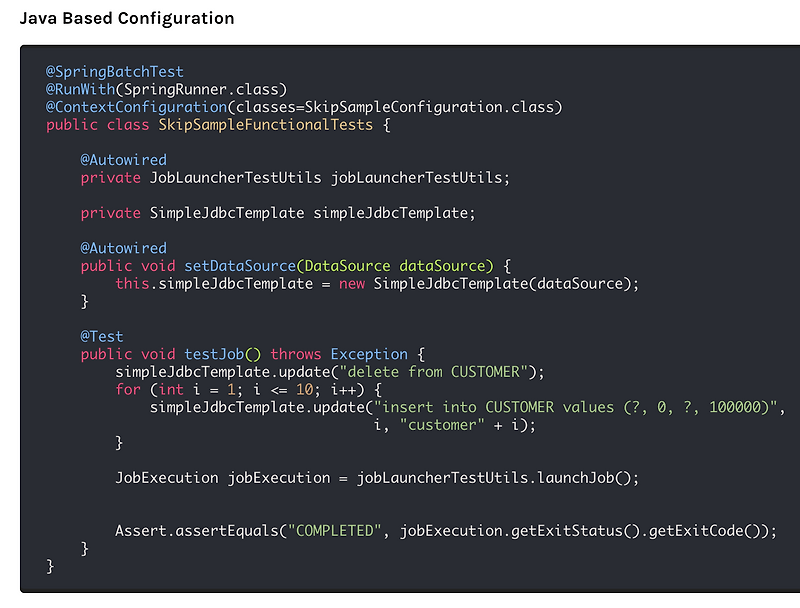Click the setDataSource method name
This screenshot has height=608, width=800.
point(240,266)
